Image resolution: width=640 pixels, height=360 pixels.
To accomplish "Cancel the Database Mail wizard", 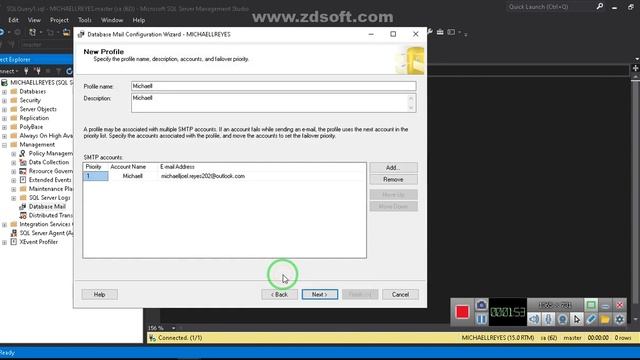I will point(400,294).
